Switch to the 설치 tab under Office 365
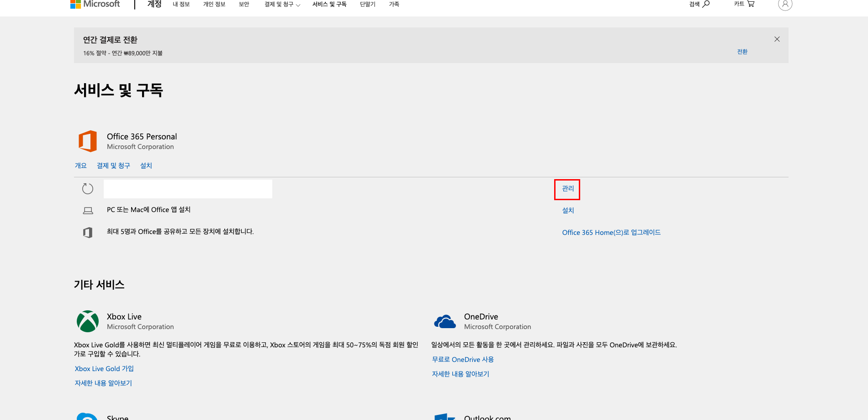868x420 pixels. click(146, 165)
